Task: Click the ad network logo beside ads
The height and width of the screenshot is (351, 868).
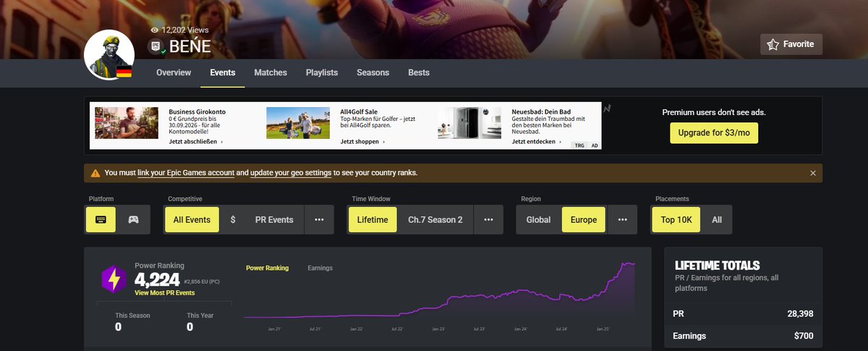Action: pos(608,108)
